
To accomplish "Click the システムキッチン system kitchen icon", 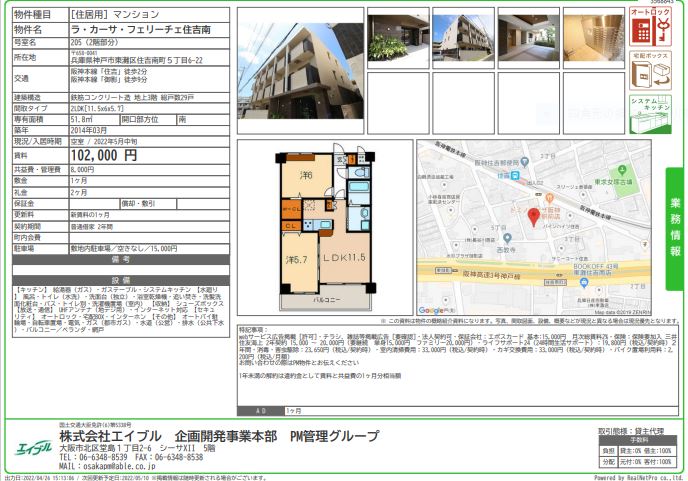I will [x=650, y=114].
